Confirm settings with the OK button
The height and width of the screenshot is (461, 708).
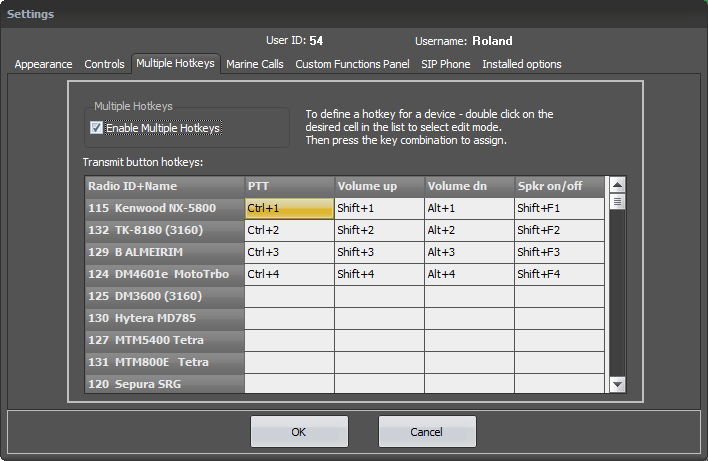299,432
